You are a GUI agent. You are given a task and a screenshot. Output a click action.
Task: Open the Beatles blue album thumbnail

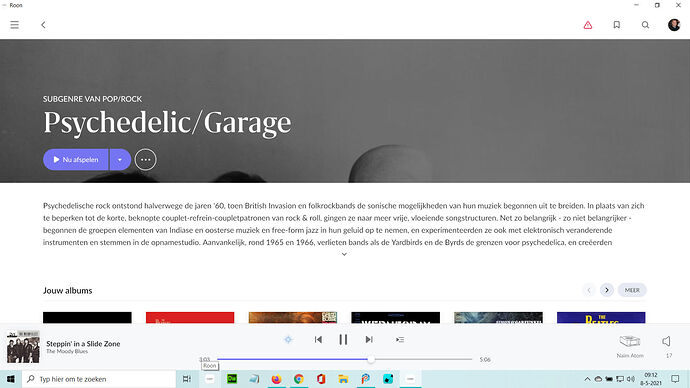[x=601, y=318]
